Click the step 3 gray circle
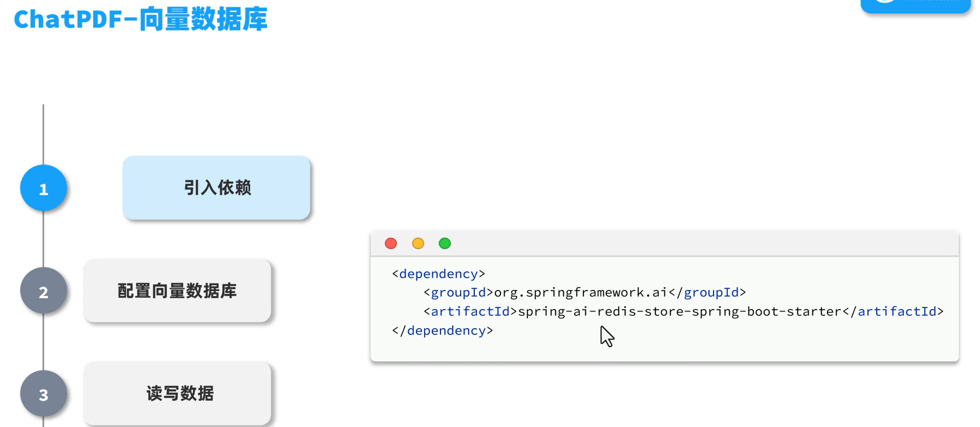This screenshot has height=427, width=980. [x=43, y=393]
